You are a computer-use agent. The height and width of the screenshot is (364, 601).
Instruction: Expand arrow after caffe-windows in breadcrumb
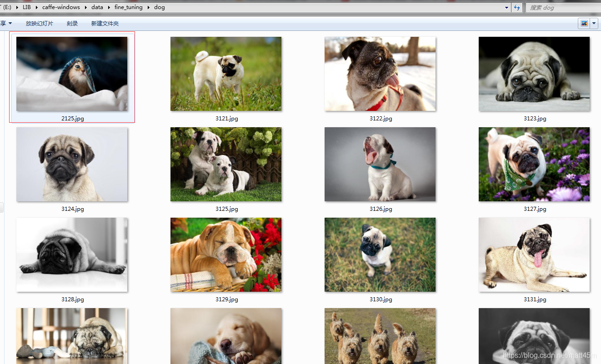tap(85, 7)
